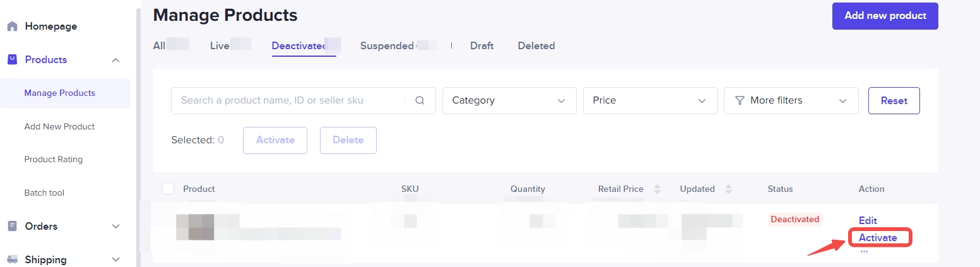Image resolution: width=980 pixels, height=267 pixels.
Task: Click the More filters funnel icon
Action: [x=740, y=100]
